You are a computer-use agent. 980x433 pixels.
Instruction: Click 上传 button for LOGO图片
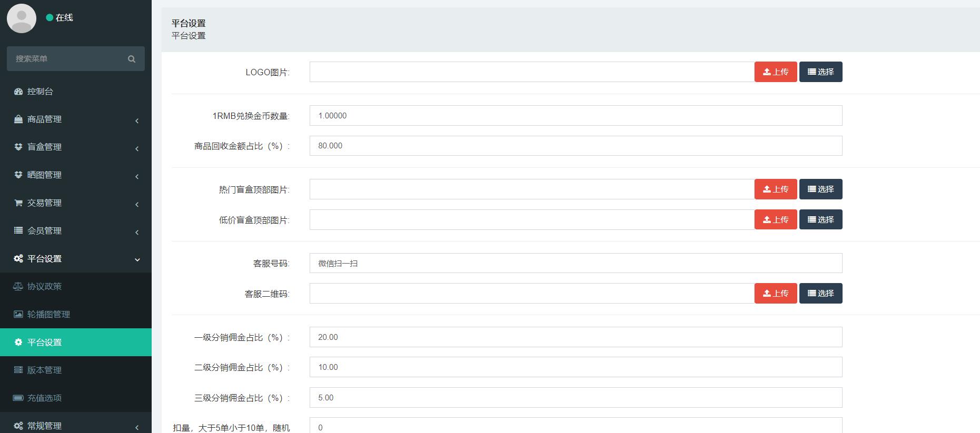click(x=775, y=72)
